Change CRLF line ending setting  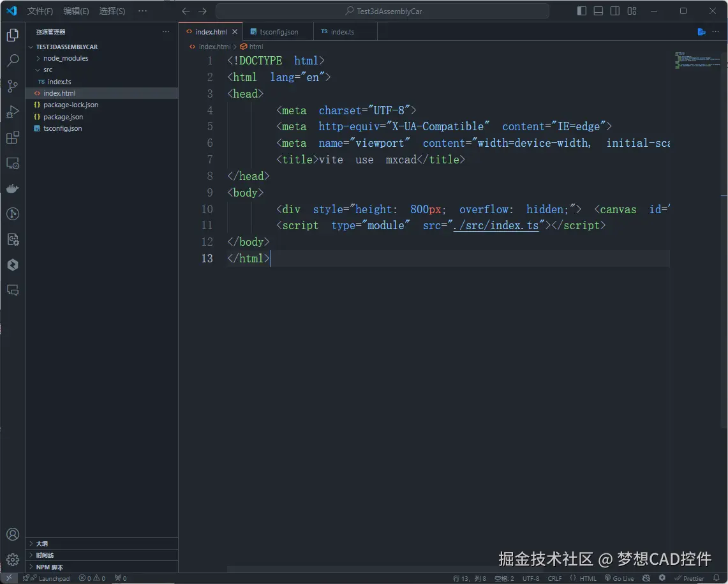tap(554, 578)
